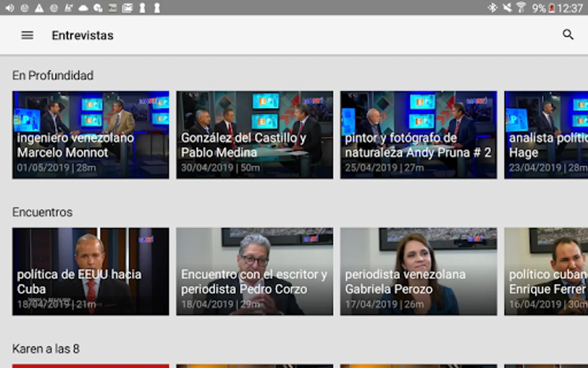Play González del Castillo y Pablo Medina video
Viewport: 588px width, 368px height.
coord(255,135)
